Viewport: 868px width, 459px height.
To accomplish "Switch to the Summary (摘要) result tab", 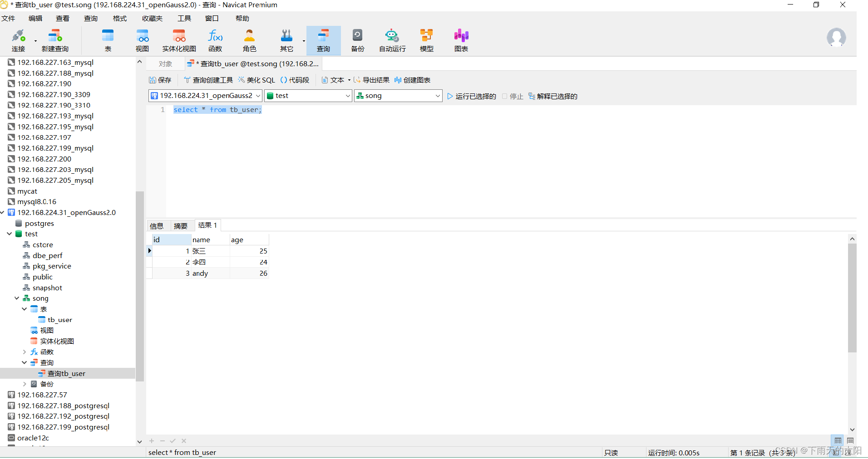I will point(181,226).
